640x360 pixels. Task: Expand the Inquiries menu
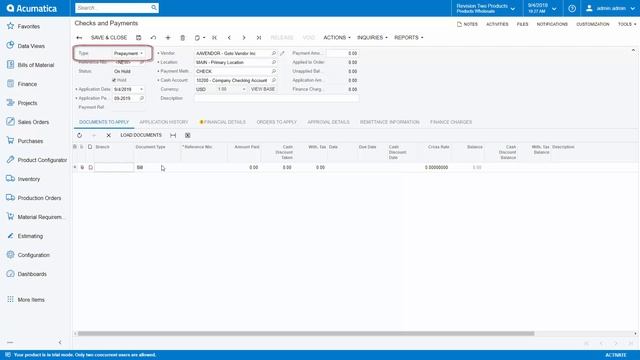(x=372, y=38)
